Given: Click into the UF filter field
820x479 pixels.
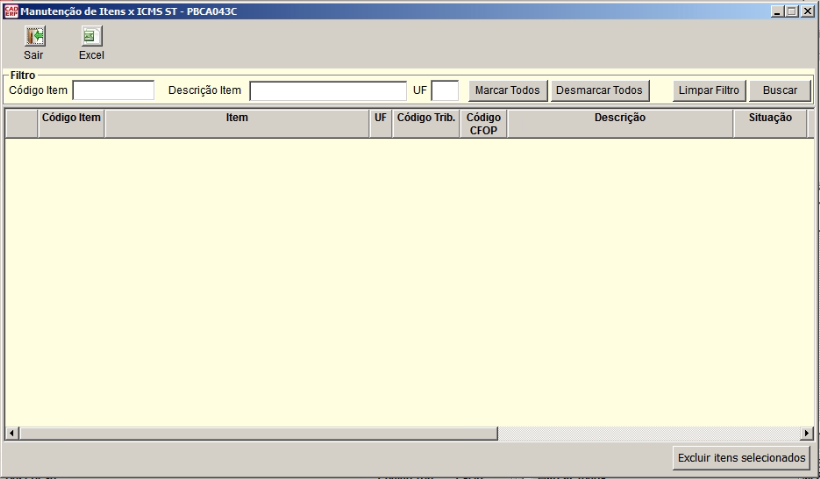Looking at the screenshot, I should 445,90.
